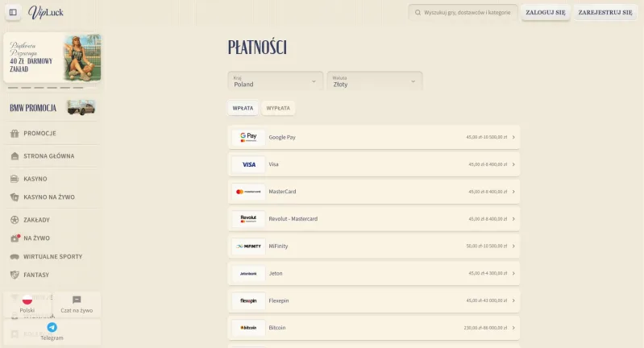This screenshot has height=348, width=644.
Task: Click Czat na żywo label
Action: click(77, 311)
